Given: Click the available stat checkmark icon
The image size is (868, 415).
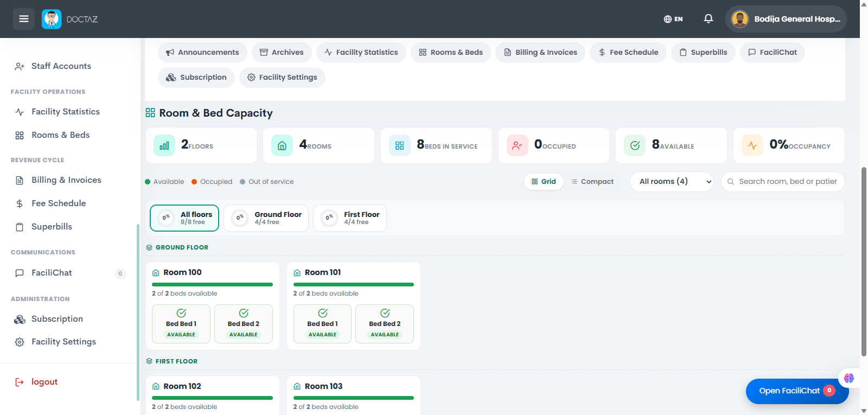Looking at the screenshot, I should [635, 145].
